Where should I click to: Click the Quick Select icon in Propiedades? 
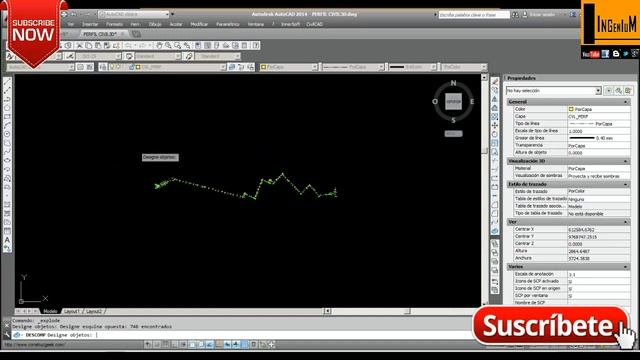pyautogui.click(x=628, y=91)
